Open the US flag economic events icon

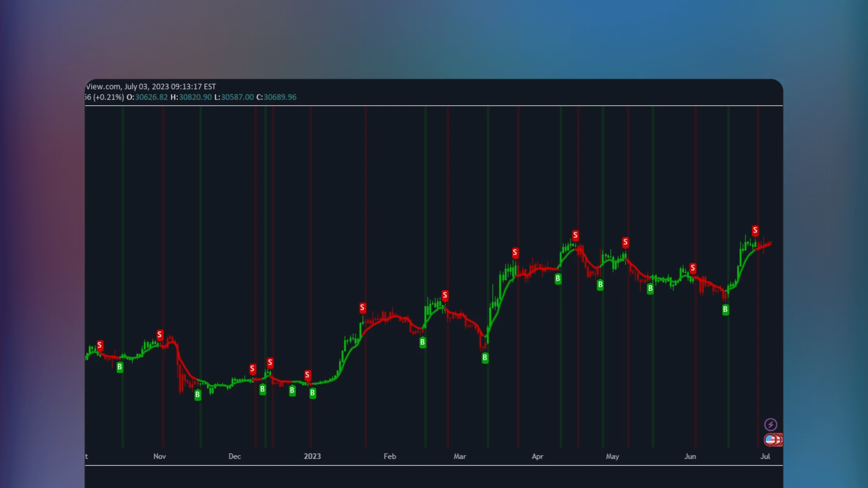point(770,440)
